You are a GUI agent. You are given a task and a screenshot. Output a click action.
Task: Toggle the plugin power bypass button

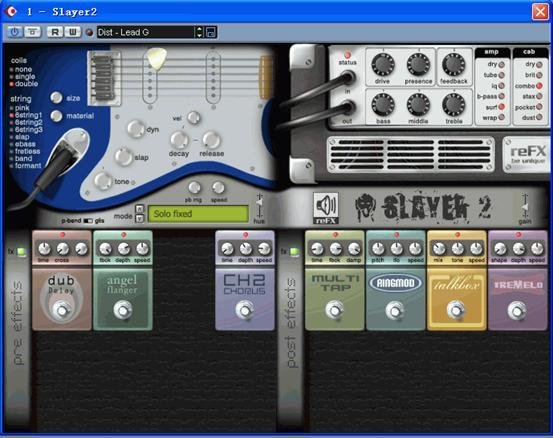pyautogui.click(x=14, y=32)
